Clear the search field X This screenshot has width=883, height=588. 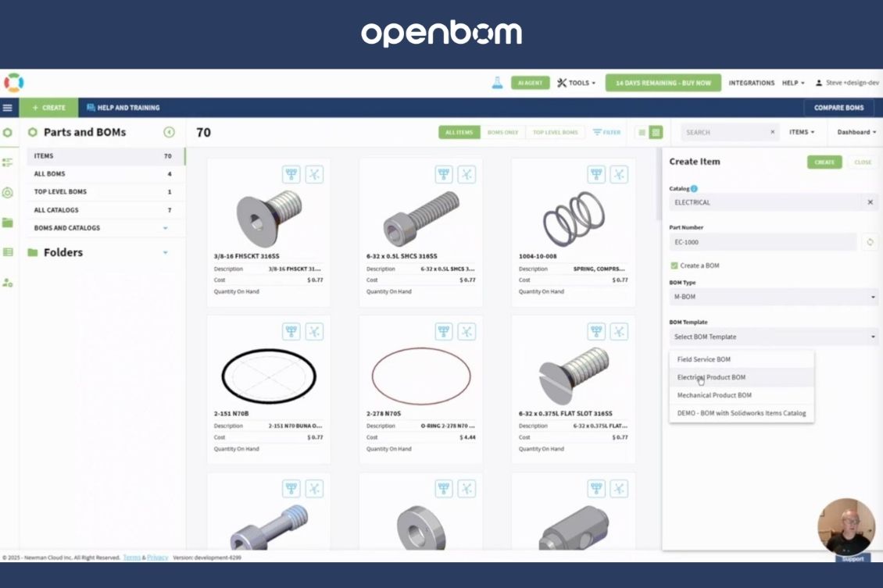pos(773,132)
